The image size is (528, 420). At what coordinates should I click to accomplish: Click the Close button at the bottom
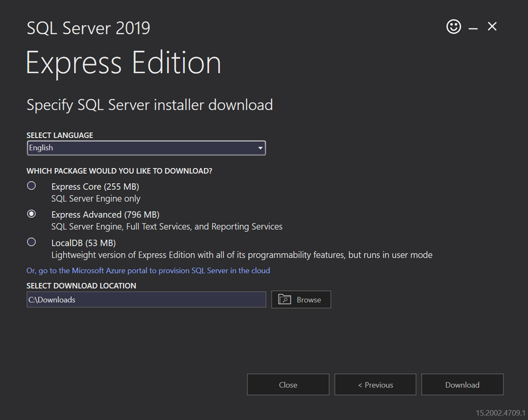288,384
